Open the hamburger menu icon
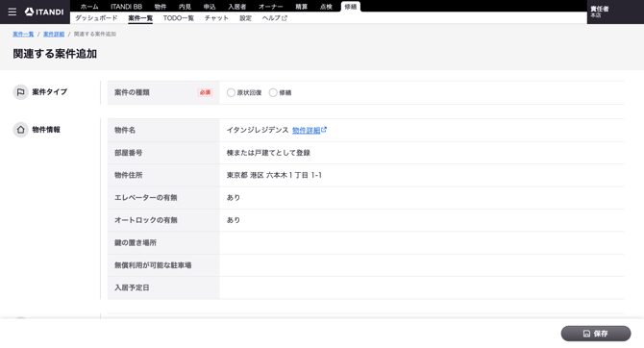Viewport: 644px width, 348px height. pos(12,12)
